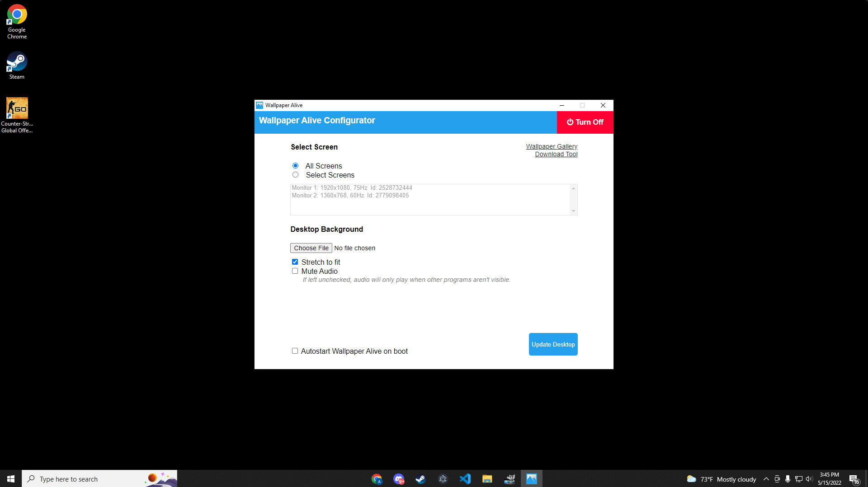Image resolution: width=868 pixels, height=487 pixels.
Task: Open Discord from the taskbar
Action: (x=398, y=479)
